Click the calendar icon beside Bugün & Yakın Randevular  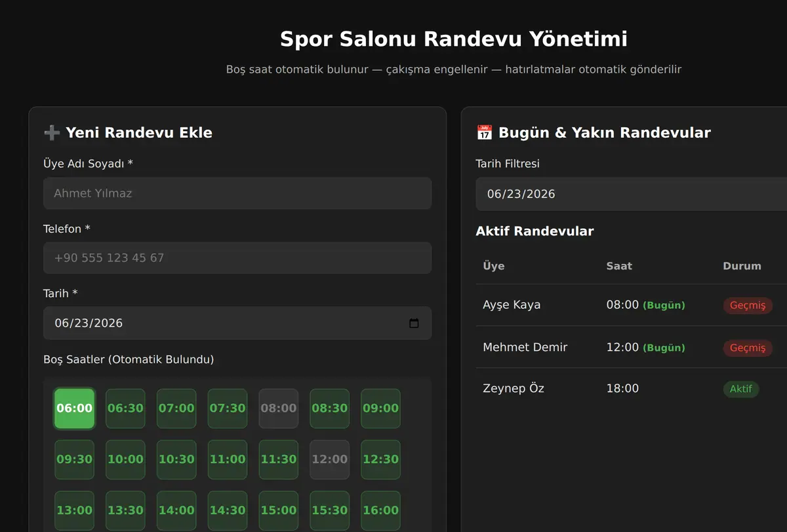pyautogui.click(x=484, y=133)
